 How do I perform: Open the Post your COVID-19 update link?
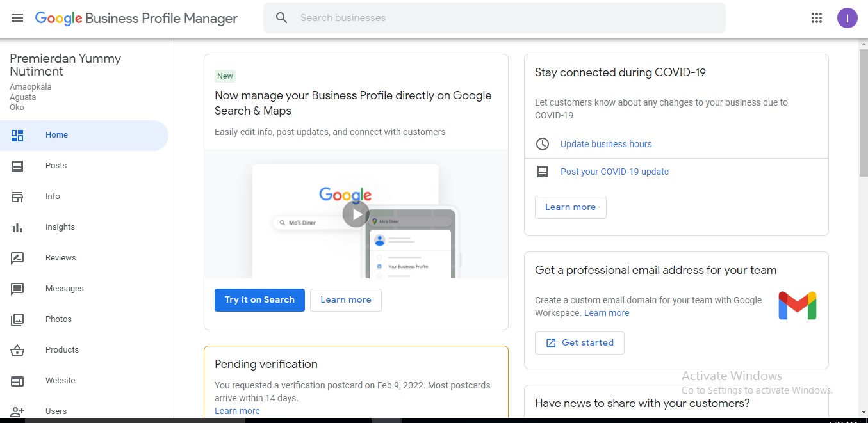(614, 172)
